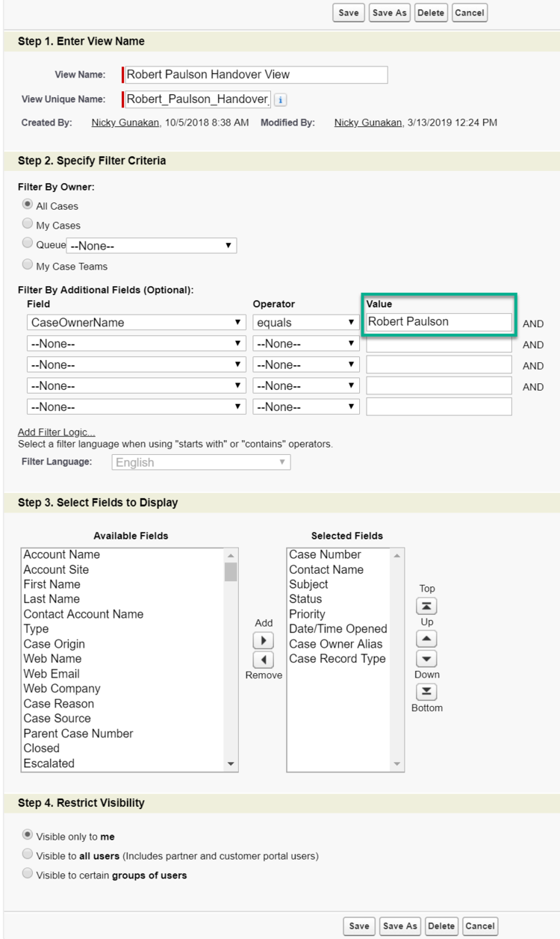Select the My Case Teams option

click(28, 264)
